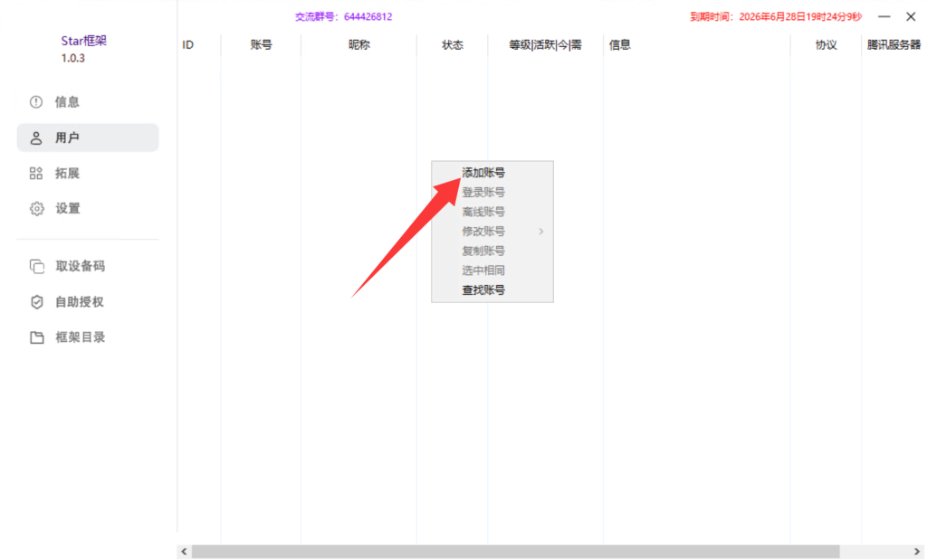
Task: Open 设置 settings gear icon
Action: [36, 208]
